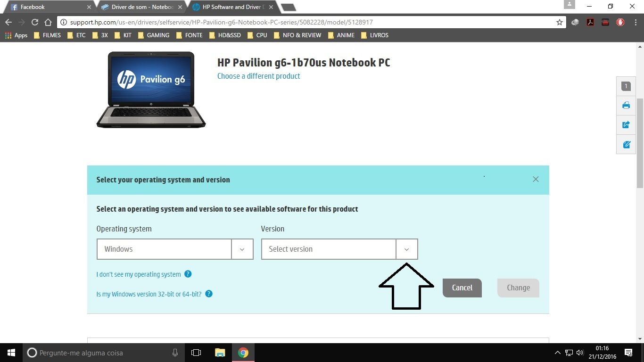Click the product title HP Pavilion g6-1b70us Notebook PC
Screen dimensions: 644x362
point(304,63)
